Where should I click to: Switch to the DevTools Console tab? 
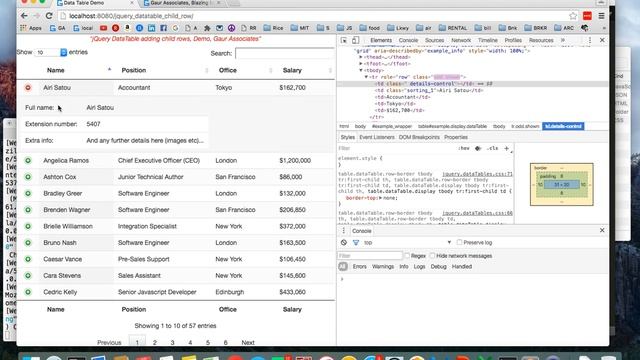[408, 40]
